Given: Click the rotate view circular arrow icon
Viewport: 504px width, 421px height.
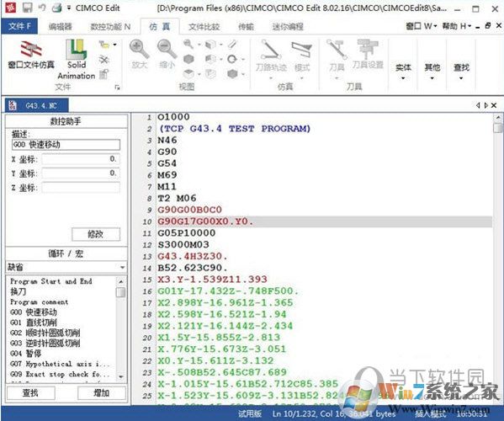Looking at the screenshot, I should (231, 59).
